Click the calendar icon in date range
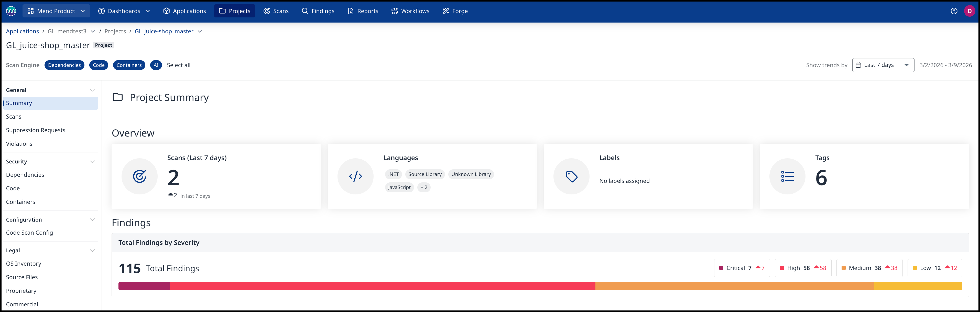 point(859,65)
